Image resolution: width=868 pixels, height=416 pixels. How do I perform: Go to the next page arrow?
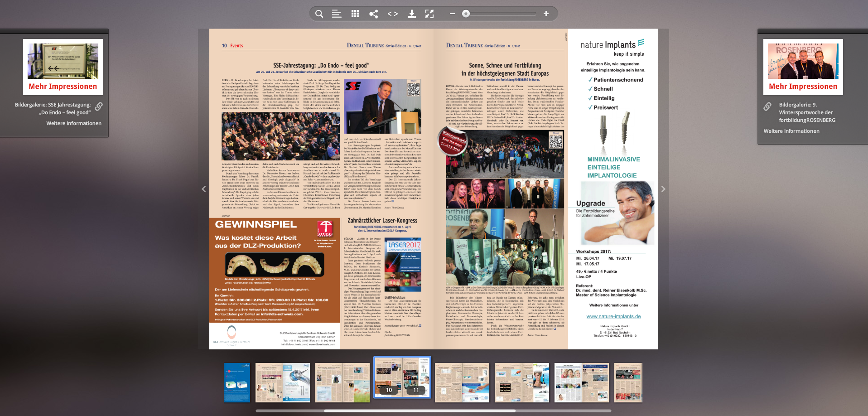[x=663, y=189]
